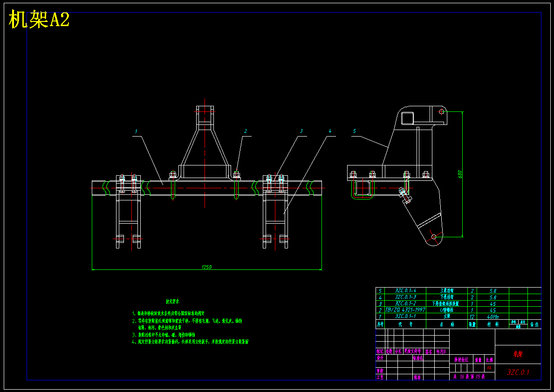The image size is (554, 392).
Task: Click part code "3ZC.0.1-4" in parts list
Action: coord(405,290)
